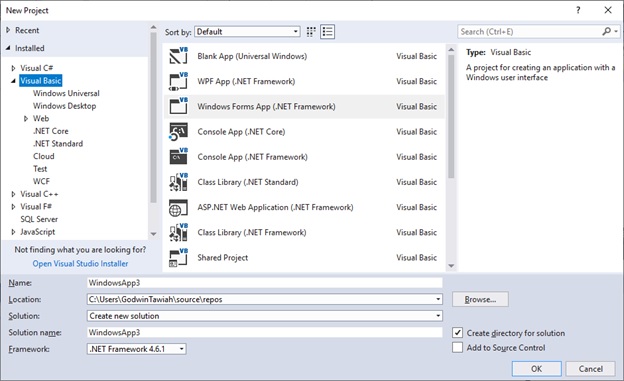Click the WPF App template icon

tap(178, 81)
